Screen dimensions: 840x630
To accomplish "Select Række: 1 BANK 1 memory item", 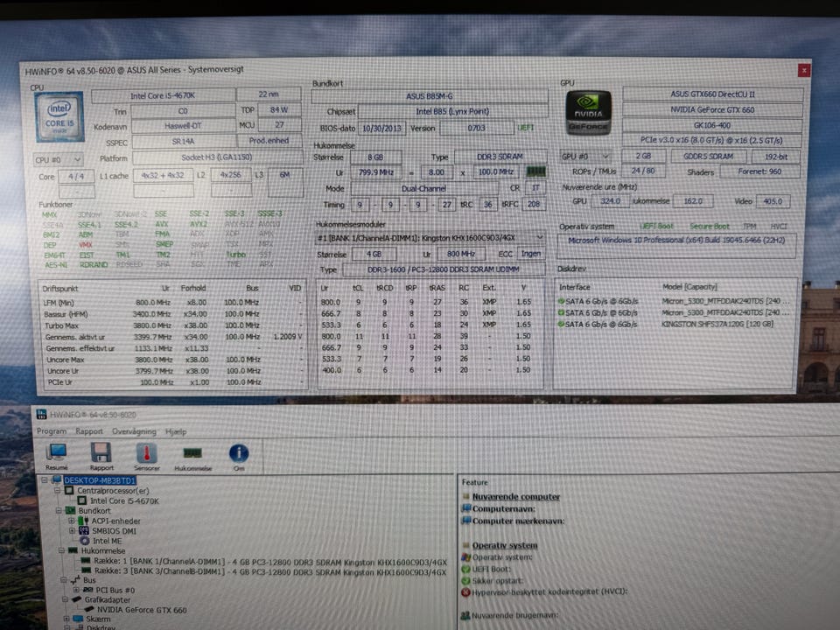I will coord(270,562).
